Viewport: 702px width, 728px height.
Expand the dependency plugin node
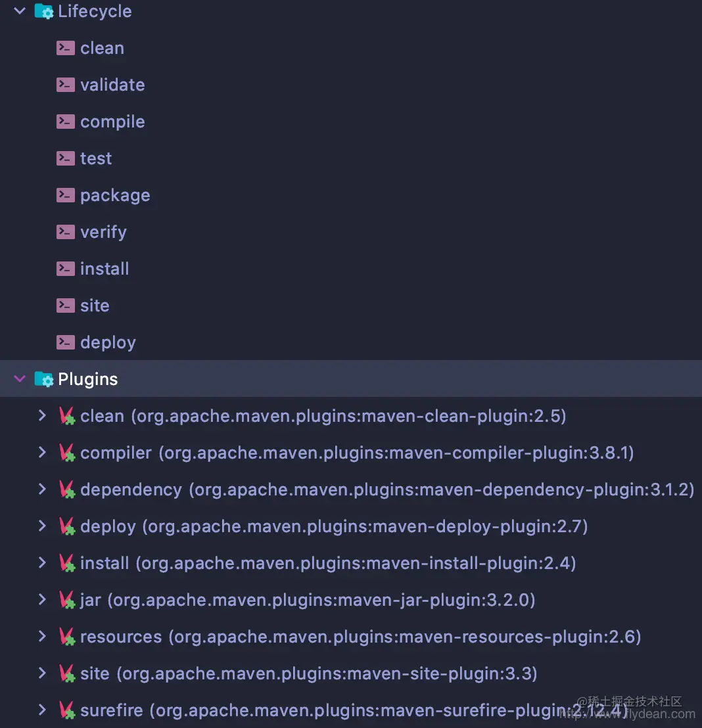pos(42,489)
